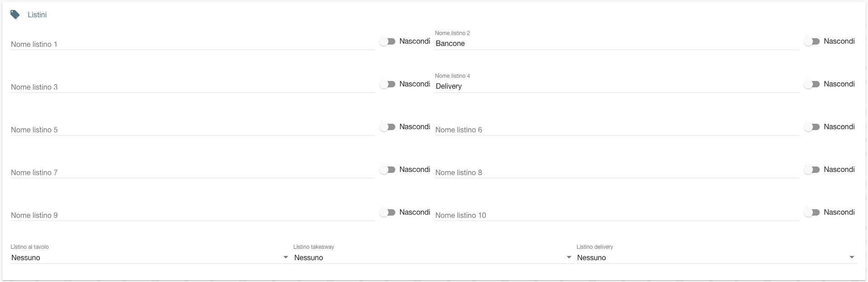Toggle Nascondi switch for Nome listino 1
Image resolution: width=868 pixels, height=282 pixels.
tap(388, 41)
